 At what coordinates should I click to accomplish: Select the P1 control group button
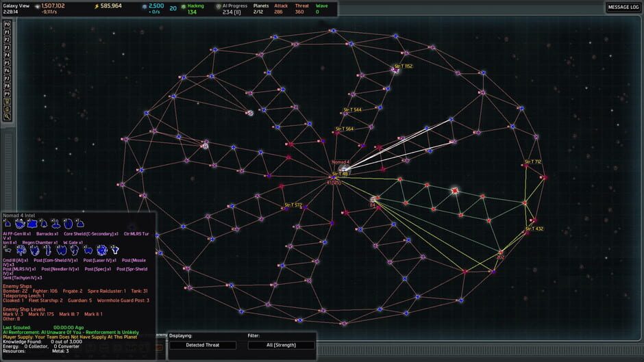pyautogui.click(x=7, y=32)
